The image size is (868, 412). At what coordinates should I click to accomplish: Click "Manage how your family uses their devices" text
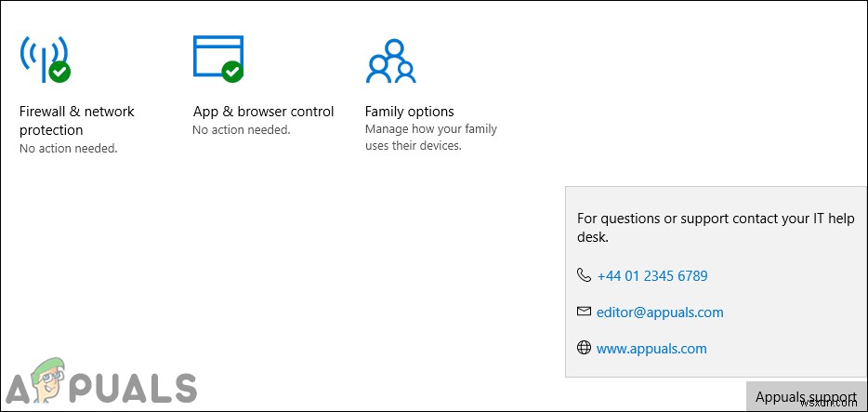(x=430, y=138)
